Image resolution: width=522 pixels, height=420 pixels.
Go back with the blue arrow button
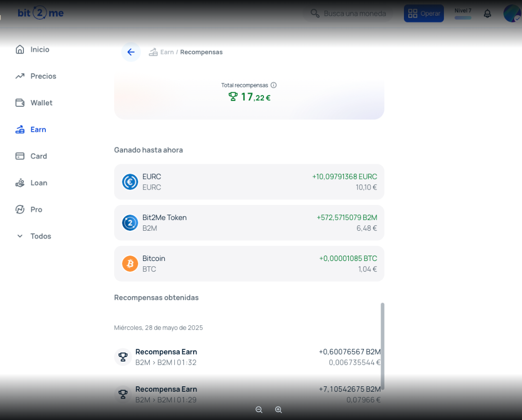click(x=131, y=52)
